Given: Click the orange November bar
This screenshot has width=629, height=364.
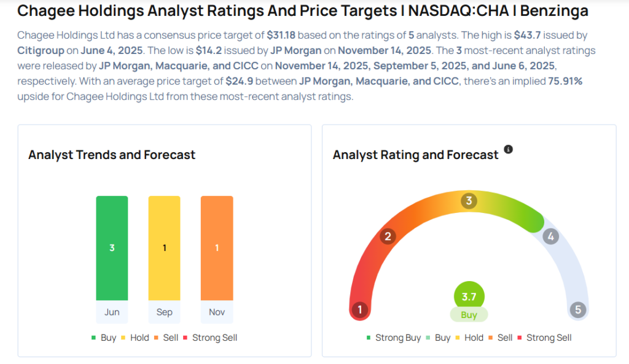Looking at the screenshot, I should [x=217, y=248].
